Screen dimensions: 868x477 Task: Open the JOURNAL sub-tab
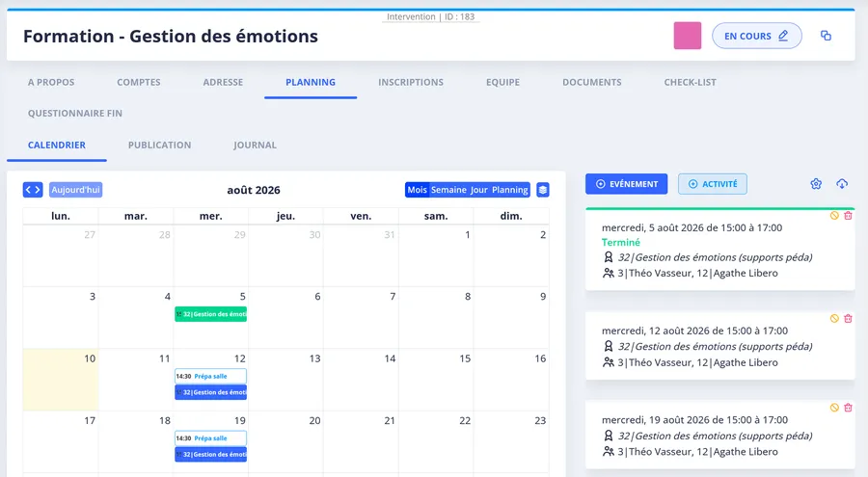[x=255, y=145]
